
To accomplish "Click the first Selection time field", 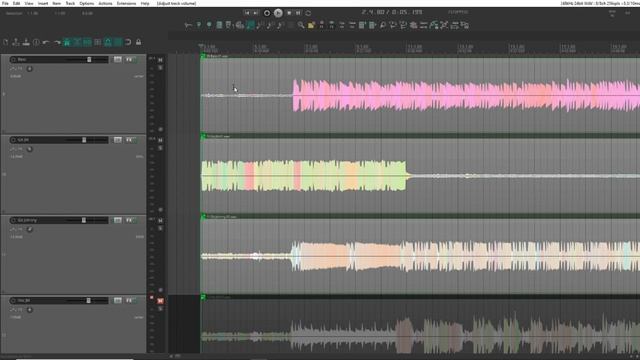I will [33, 13].
